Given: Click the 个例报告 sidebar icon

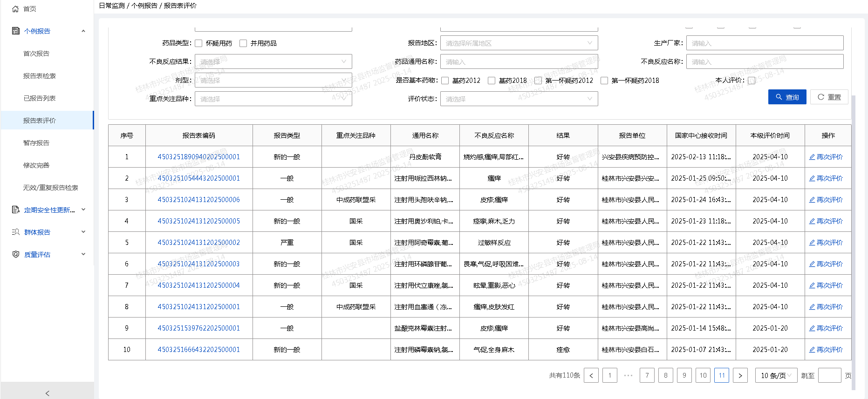Looking at the screenshot, I should pos(16,31).
